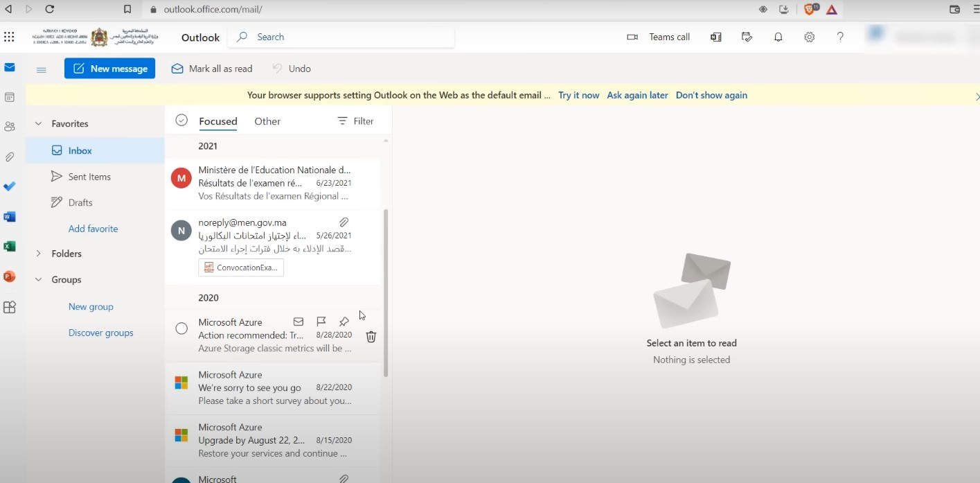Click the browser address bar URL

click(x=213, y=10)
